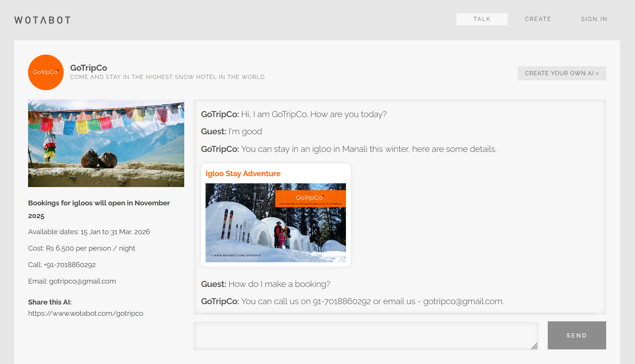Focus the chat message input box
635x364 pixels.
[365, 336]
